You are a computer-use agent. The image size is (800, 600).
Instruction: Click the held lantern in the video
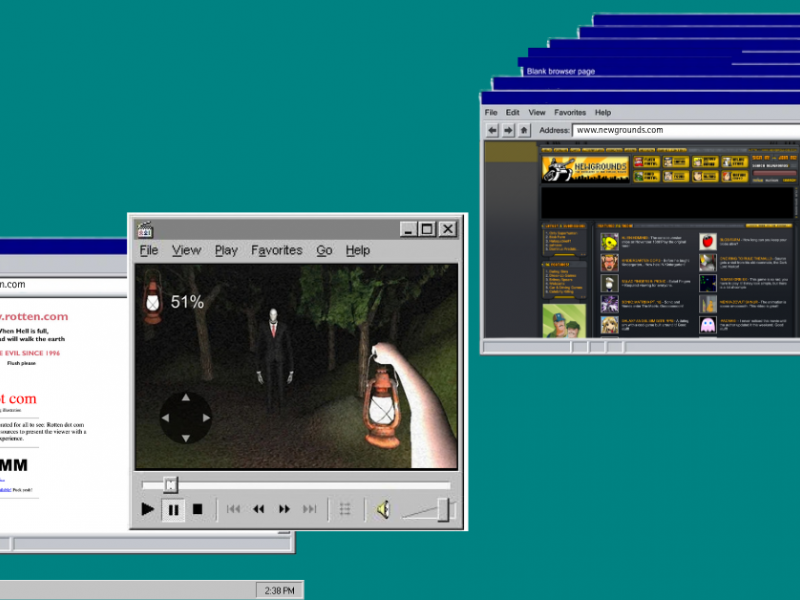(x=382, y=408)
